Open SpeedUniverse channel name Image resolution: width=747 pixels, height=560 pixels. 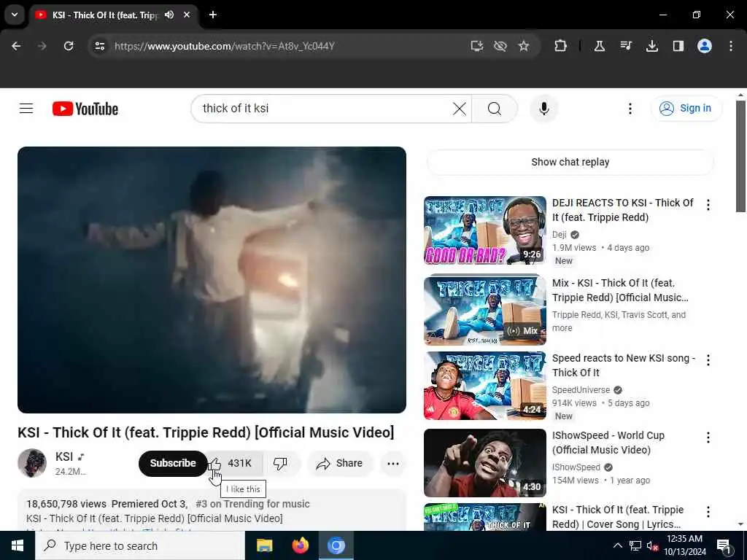(x=581, y=390)
